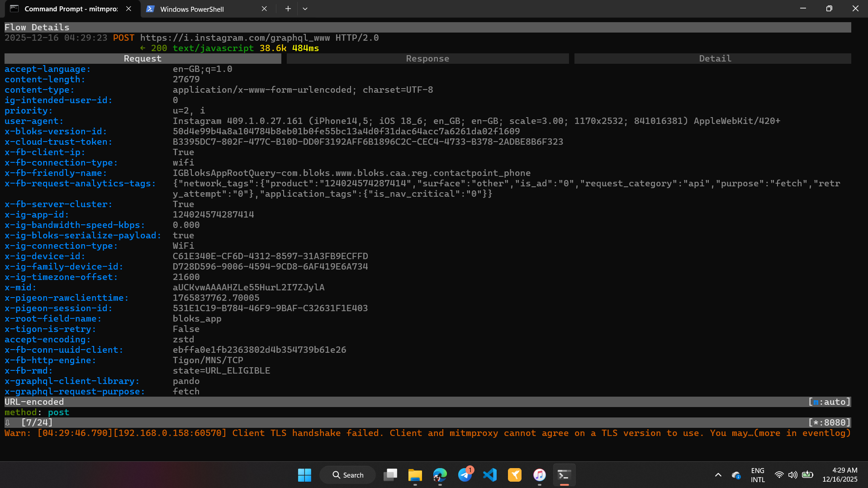Image resolution: width=868 pixels, height=488 pixels.
Task: Open Wi-Fi network tray icon
Action: [x=779, y=475]
